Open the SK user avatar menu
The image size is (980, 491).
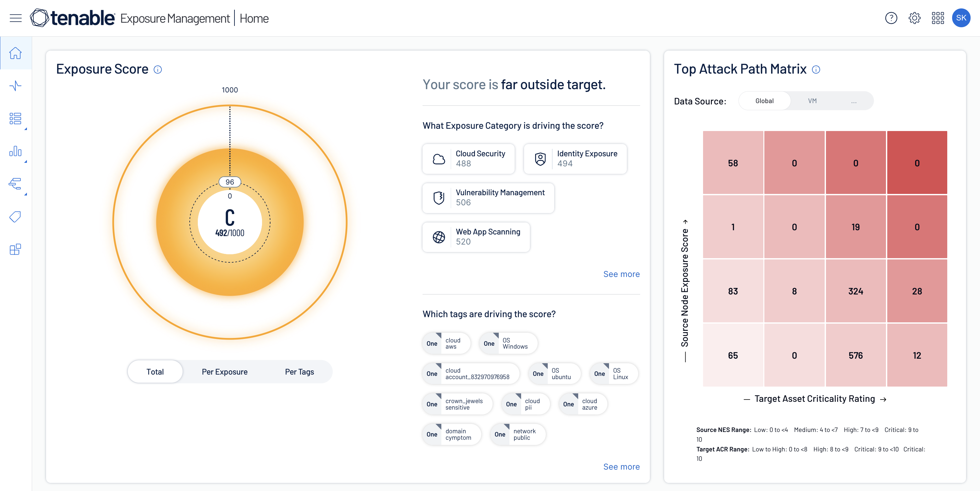coord(961,18)
